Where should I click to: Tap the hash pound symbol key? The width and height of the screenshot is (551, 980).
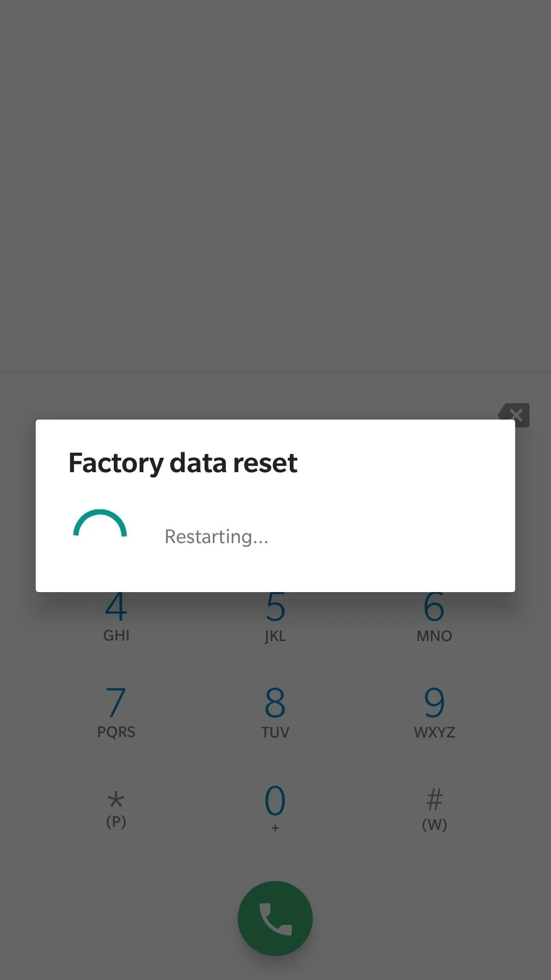(434, 799)
